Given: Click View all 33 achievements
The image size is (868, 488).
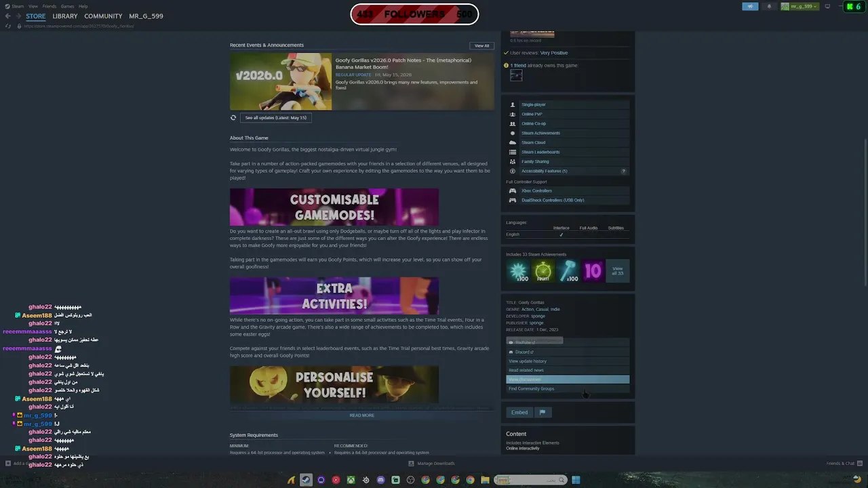Looking at the screenshot, I should pos(617,271).
